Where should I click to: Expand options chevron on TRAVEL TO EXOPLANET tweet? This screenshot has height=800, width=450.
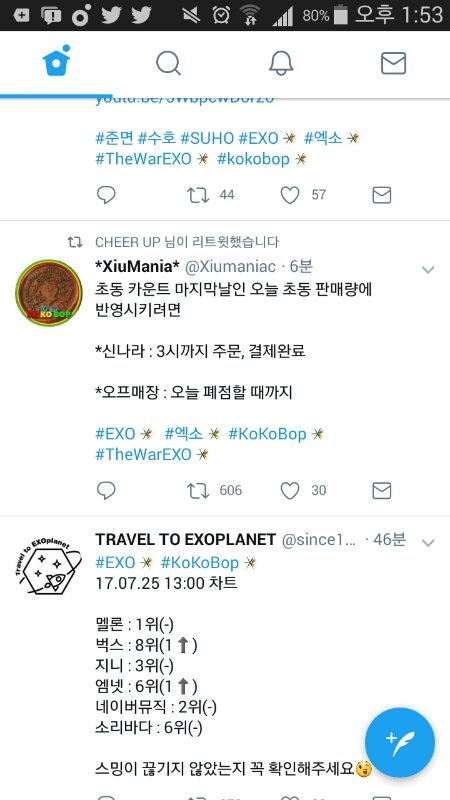[428, 542]
